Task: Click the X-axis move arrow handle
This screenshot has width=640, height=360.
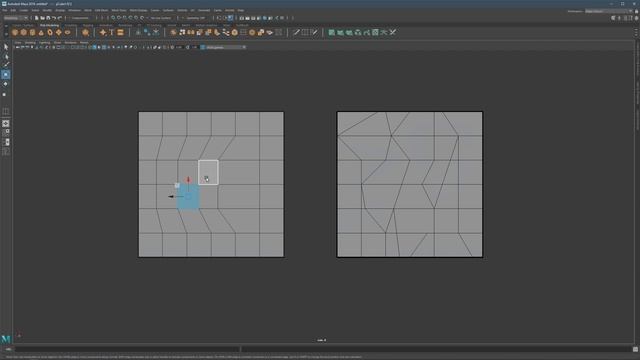Action: coord(171,196)
